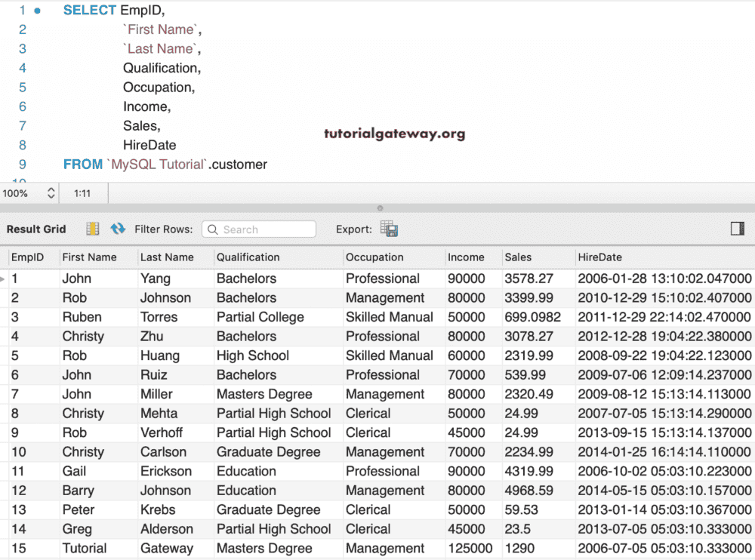Select the Sales cell '23.5'
Image resolution: width=755 pixels, height=560 pixels.
point(518,529)
